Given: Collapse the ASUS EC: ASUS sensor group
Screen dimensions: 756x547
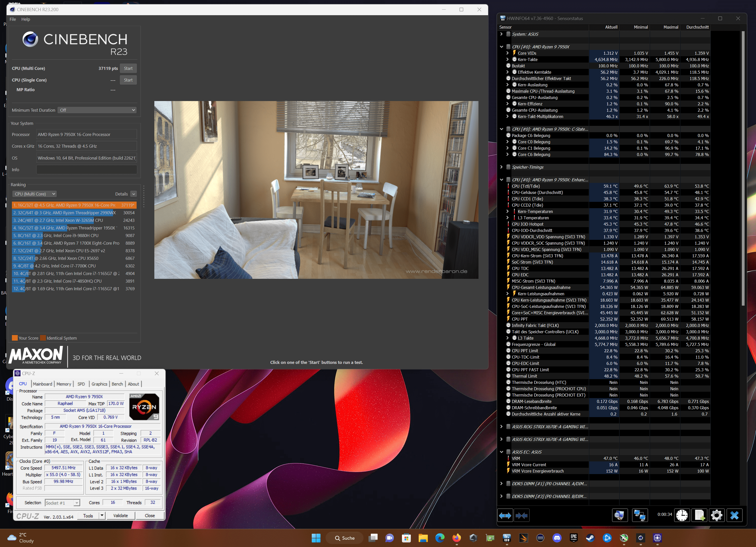Looking at the screenshot, I should [501, 452].
